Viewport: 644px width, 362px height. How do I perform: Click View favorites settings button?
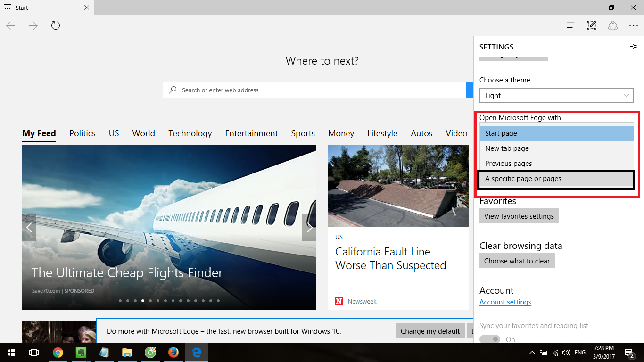coord(519,216)
